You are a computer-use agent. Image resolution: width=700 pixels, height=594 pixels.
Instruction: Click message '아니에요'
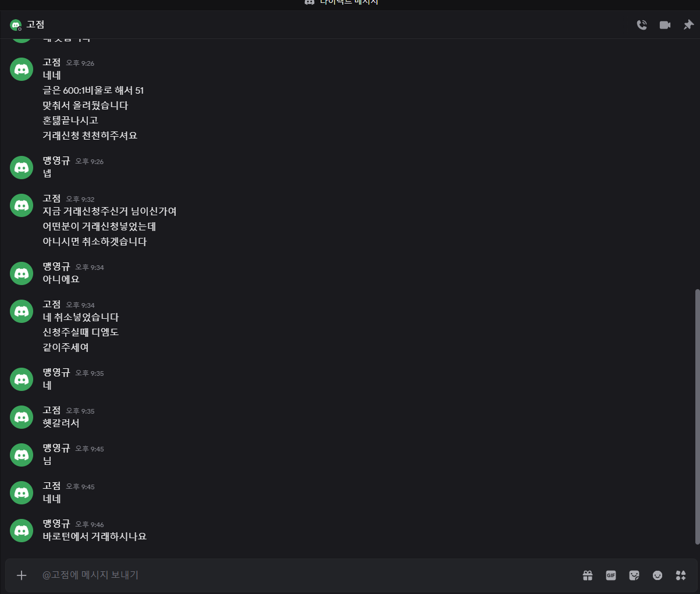(61, 279)
